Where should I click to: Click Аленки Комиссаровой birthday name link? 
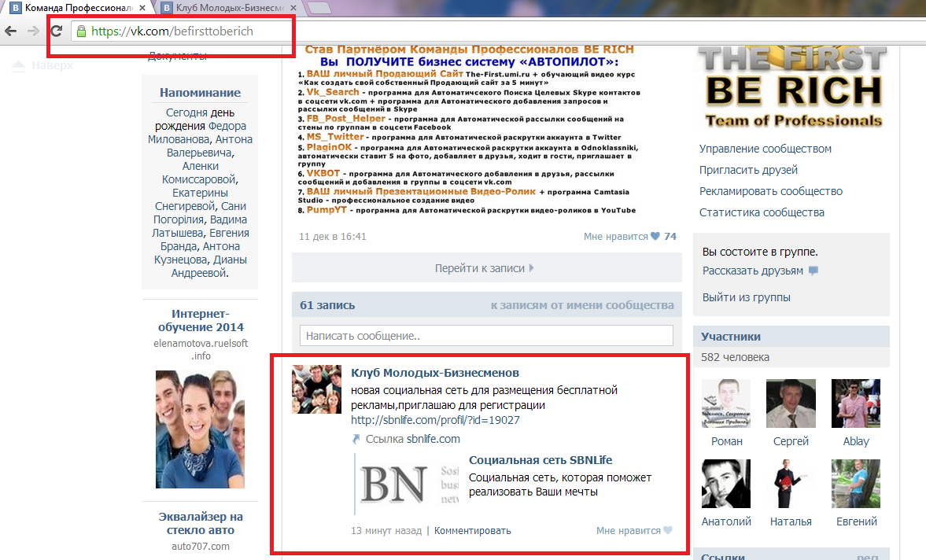(x=200, y=172)
